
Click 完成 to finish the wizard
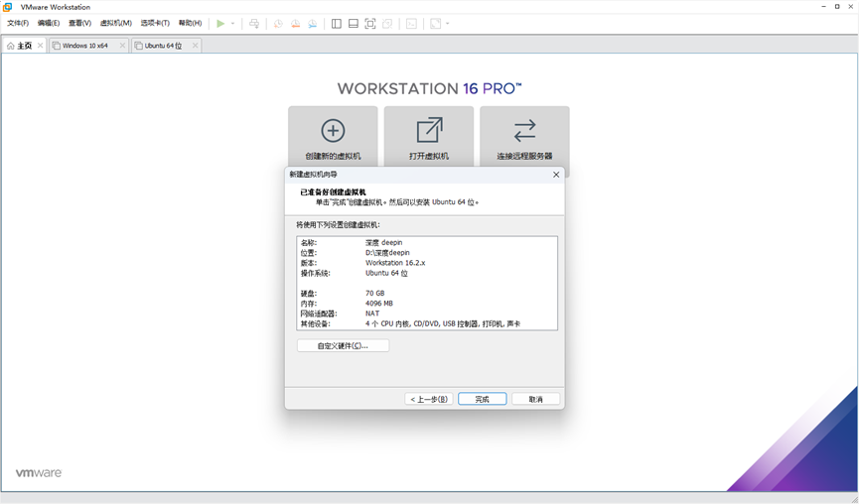tap(482, 399)
